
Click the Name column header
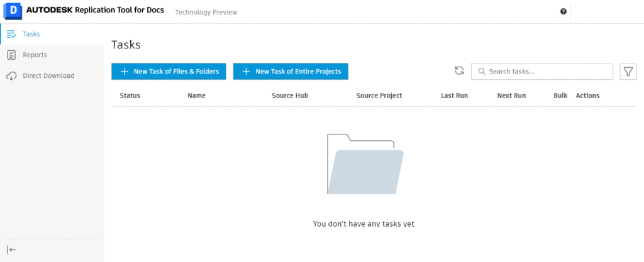point(196,96)
